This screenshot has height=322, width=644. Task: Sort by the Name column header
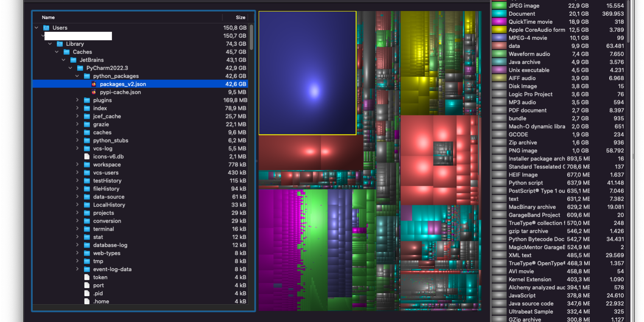(48, 17)
